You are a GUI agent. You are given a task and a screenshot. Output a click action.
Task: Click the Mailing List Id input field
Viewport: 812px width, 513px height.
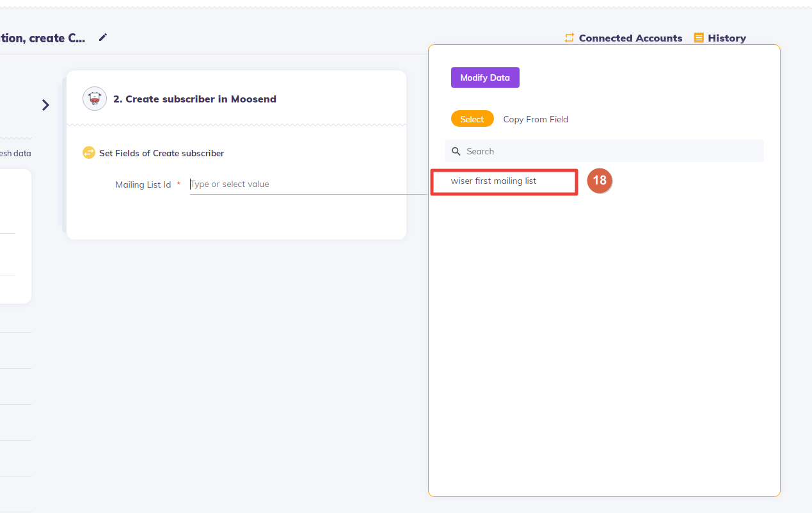pos(308,184)
